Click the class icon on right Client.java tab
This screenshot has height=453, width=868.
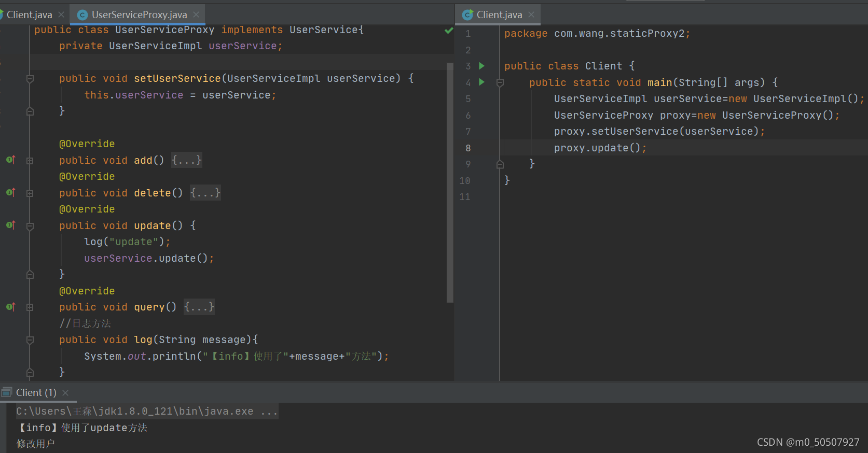[467, 15]
